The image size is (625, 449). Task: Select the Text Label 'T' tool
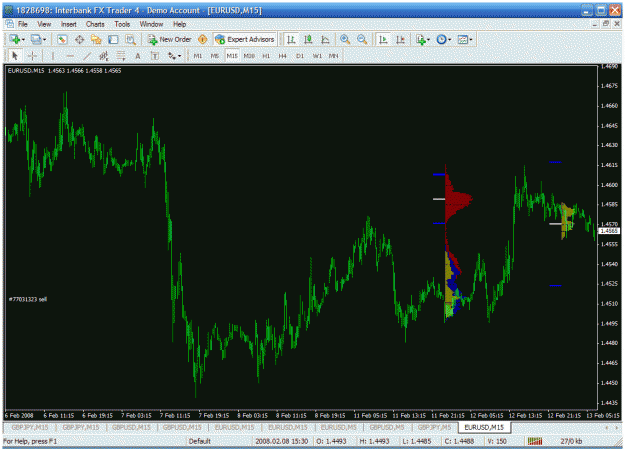(x=155, y=56)
